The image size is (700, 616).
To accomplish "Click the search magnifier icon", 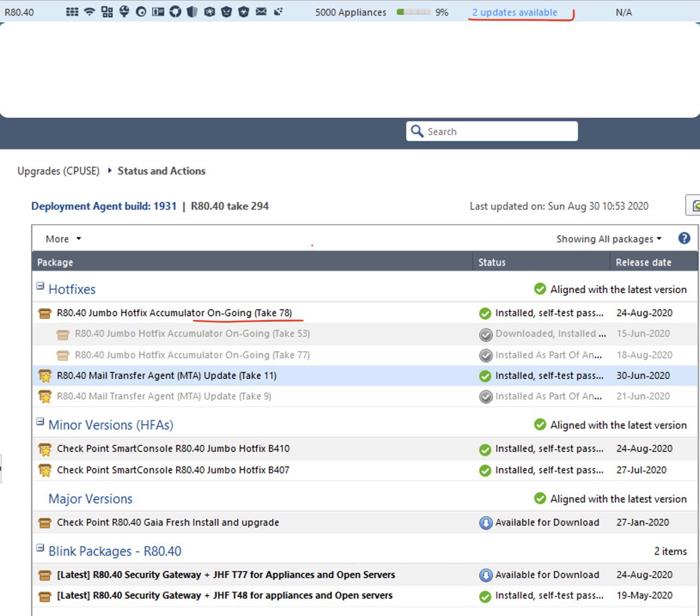I will 417,131.
